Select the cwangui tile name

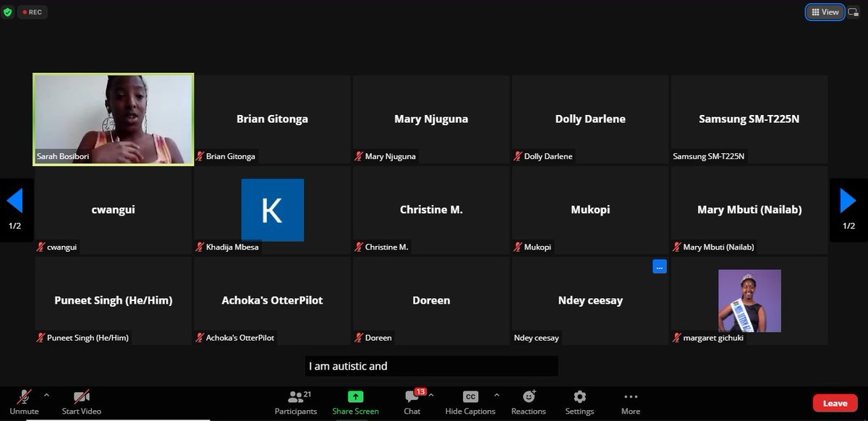coord(113,210)
